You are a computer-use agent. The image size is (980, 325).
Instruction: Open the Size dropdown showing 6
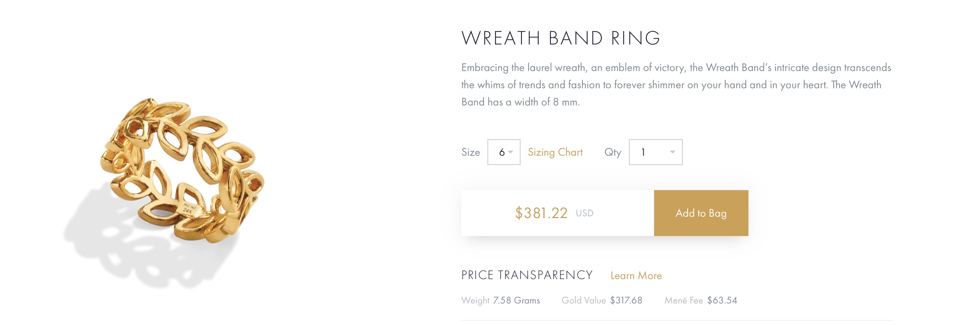[503, 152]
